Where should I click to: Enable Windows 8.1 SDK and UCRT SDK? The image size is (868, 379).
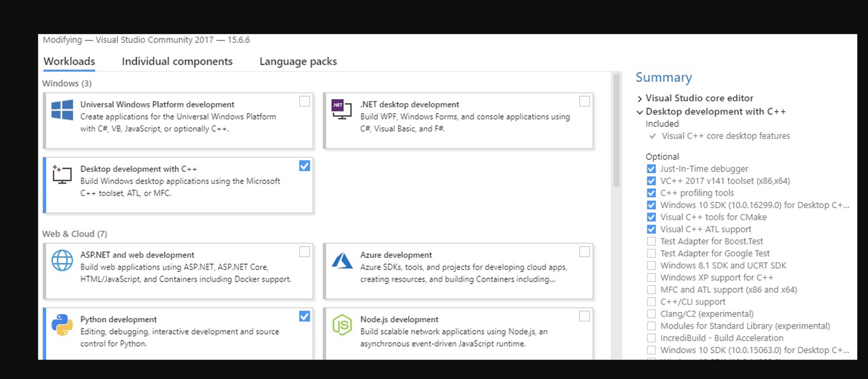[x=651, y=266]
